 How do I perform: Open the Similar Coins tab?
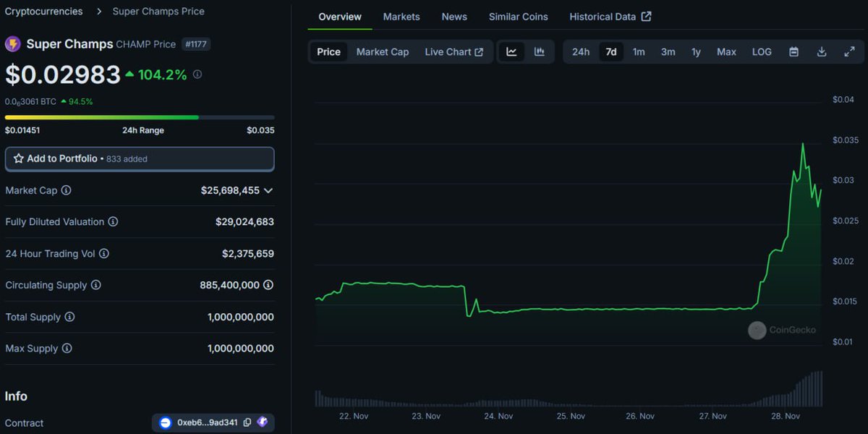[x=519, y=17]
